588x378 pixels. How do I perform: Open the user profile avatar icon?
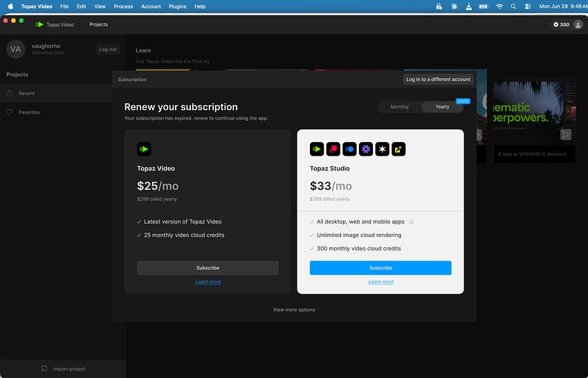click(x=578, y=25)
